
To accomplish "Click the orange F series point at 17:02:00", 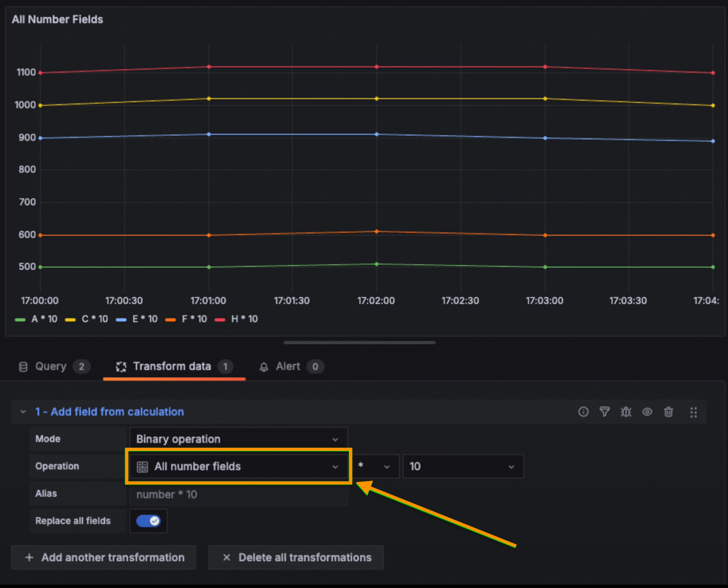I will [377, 232].
